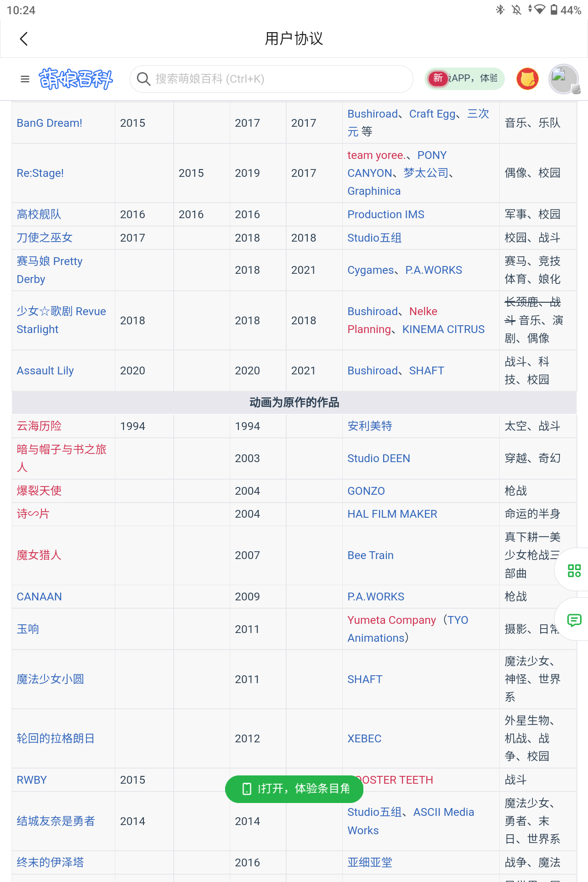
Task: Select the 动画为原作的作品 section header
Action: coord(294,403)
